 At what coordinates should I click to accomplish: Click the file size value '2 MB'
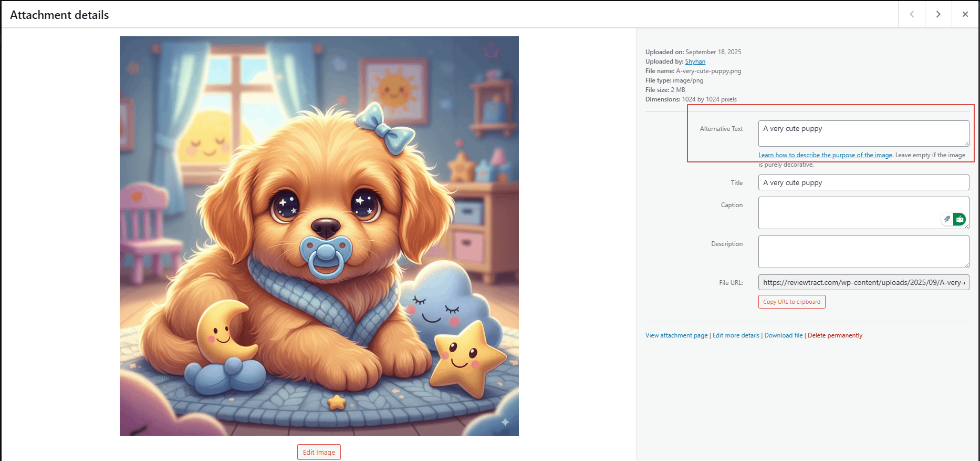678,90
